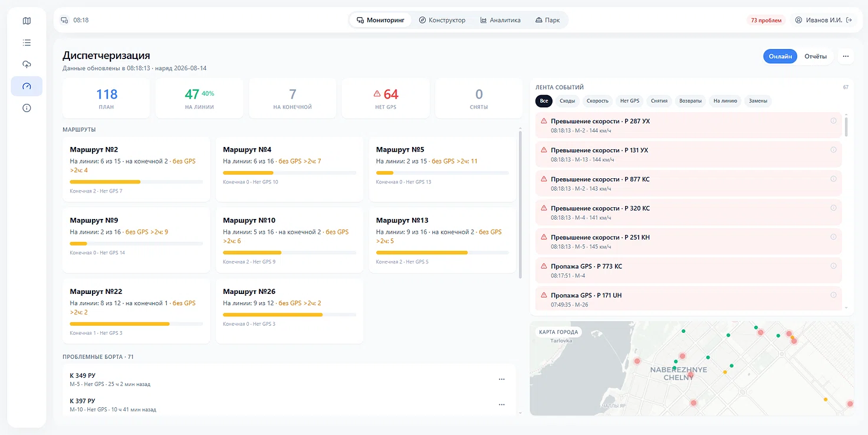Image resolution: width=868 pixels, height=435 pixels.
Task: Open the three-dots menu for К 349 РУ
Action: (502, 379)
